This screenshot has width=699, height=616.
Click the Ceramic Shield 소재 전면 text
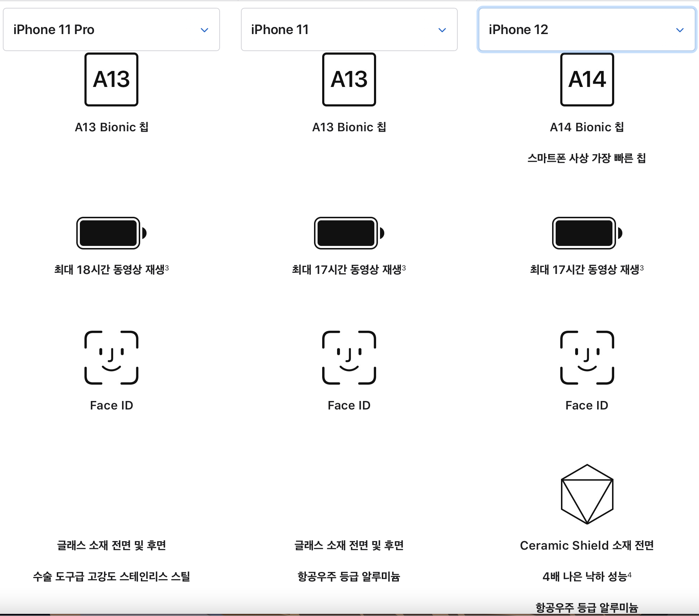coord(587,545)
